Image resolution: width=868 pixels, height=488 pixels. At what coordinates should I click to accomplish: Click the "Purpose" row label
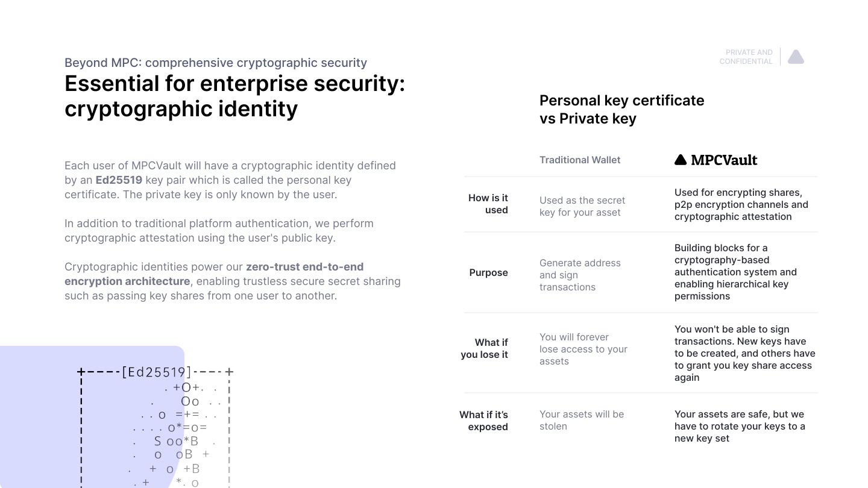click(x=488, y=272)
